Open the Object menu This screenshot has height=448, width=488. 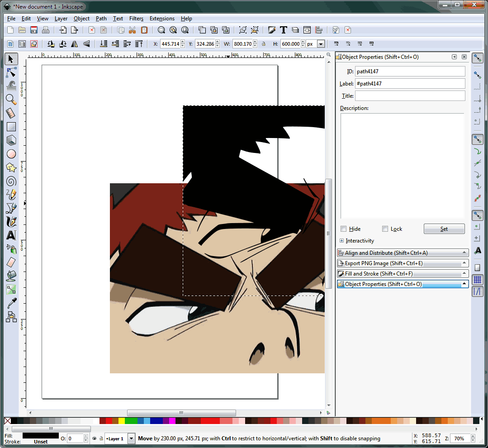pyautogui.click(x=81, y=19)
